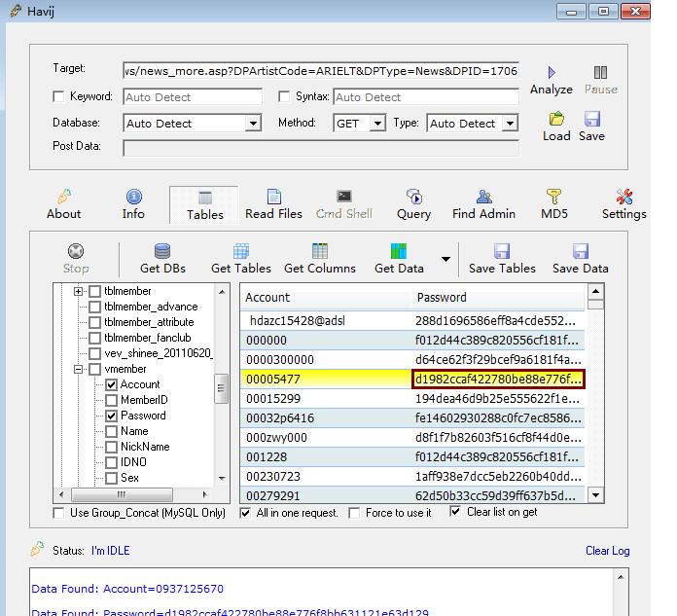Open the Settings tools icon

624,197
